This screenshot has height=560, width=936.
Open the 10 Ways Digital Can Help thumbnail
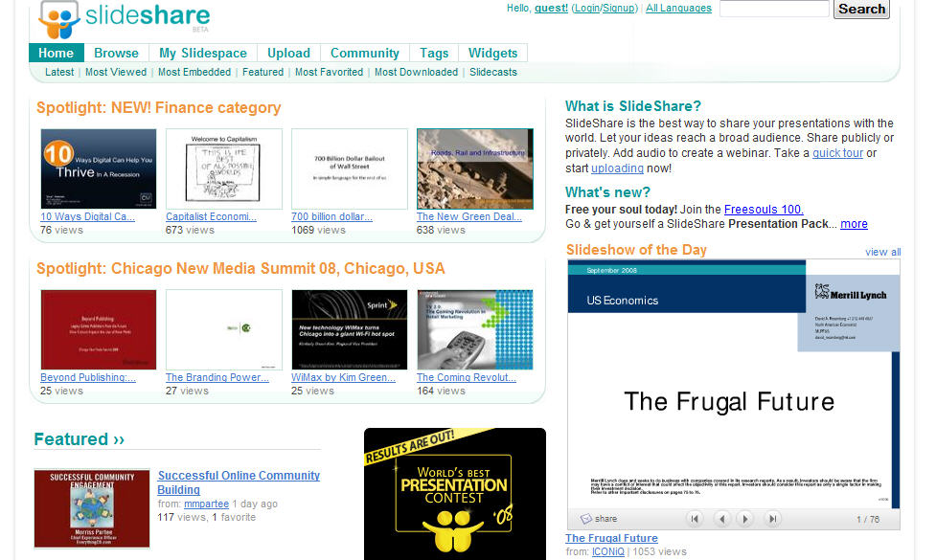pos(97,168)
